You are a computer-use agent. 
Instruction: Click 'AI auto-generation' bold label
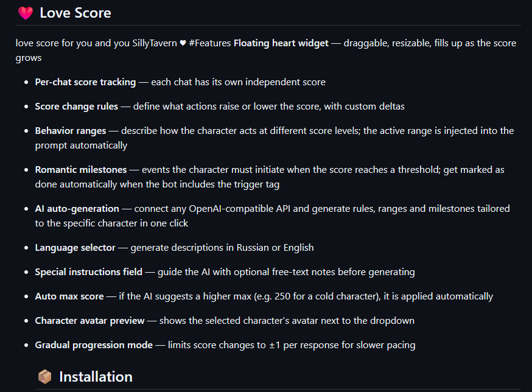pos(77,209)
